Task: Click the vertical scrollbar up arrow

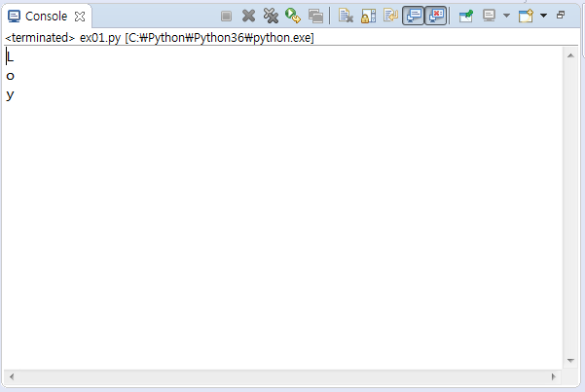Action: (570, 55)
